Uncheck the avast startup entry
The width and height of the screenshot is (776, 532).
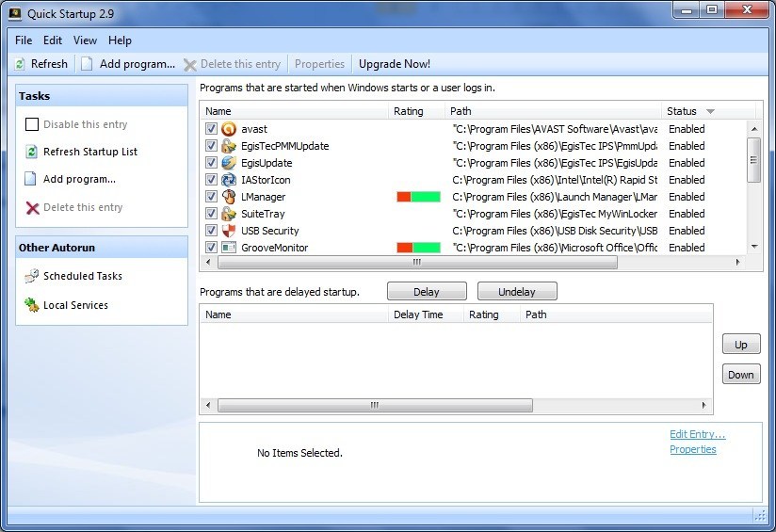pyautogui.click(x=211, y=129)
